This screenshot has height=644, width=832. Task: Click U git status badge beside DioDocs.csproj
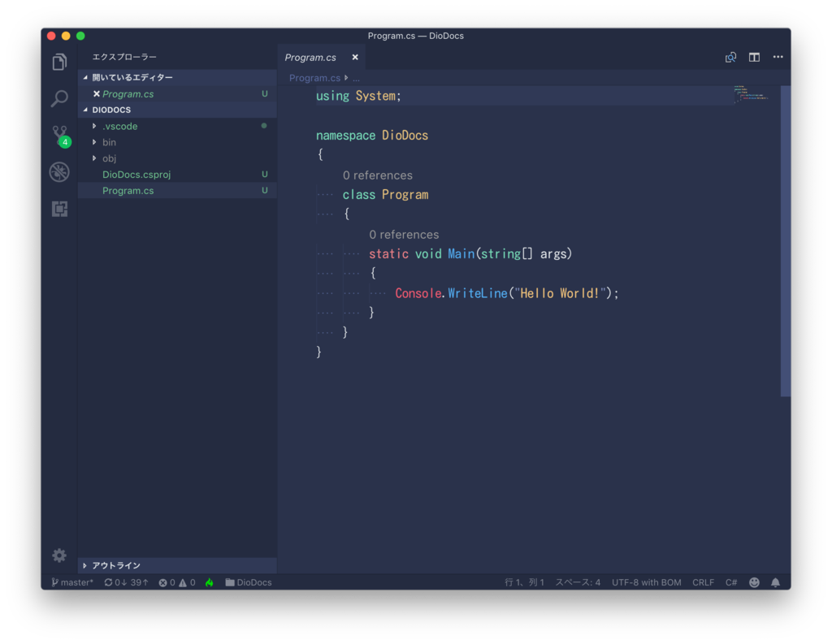click(264, 175)
